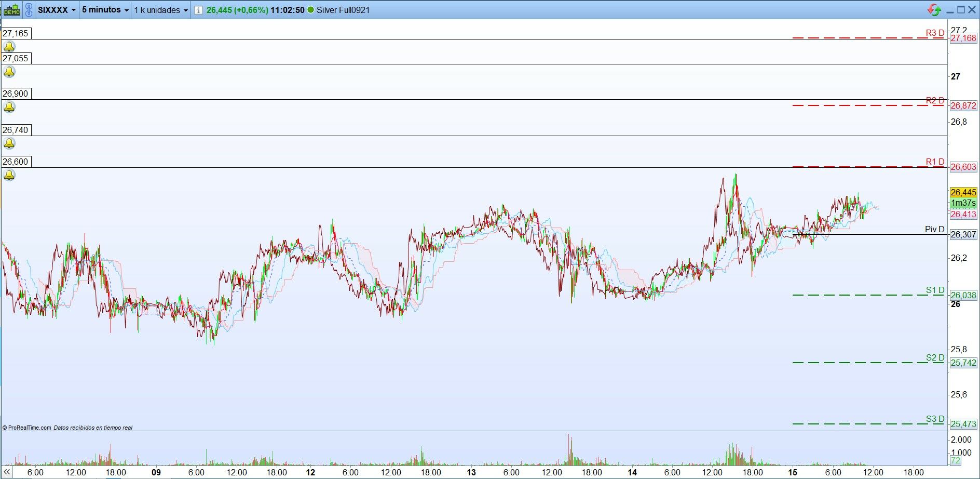Click the alert bell below 26,900
The height and width of the screenshot is (479, 980).
tap(9, 107)
